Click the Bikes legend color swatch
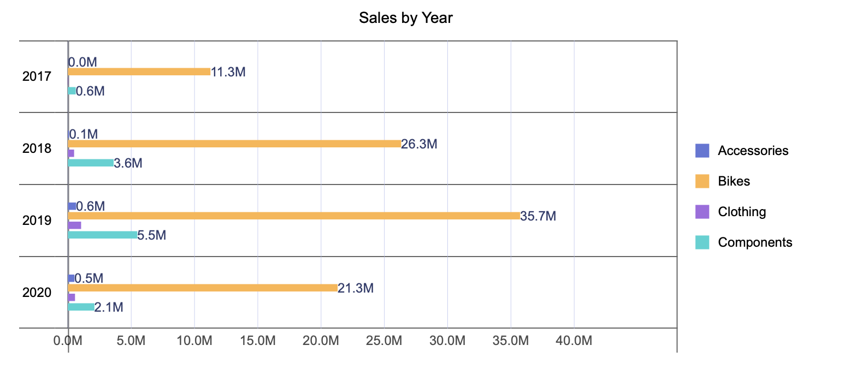The image size is (868, 369). pos(702,181)
